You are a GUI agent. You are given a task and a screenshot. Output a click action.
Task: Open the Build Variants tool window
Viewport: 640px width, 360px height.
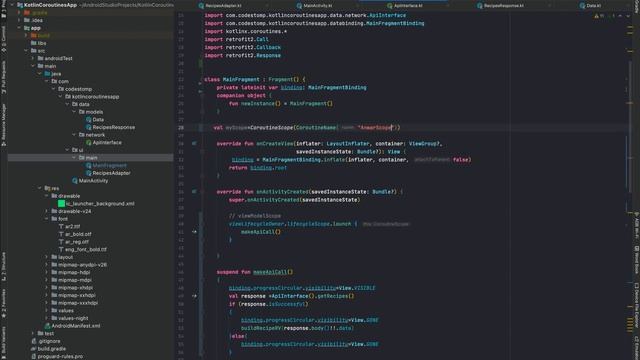click(x=4, y=342)
